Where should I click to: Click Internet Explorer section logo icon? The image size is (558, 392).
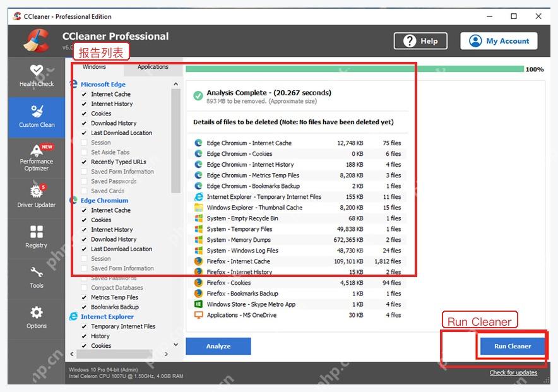pos(73,316)
